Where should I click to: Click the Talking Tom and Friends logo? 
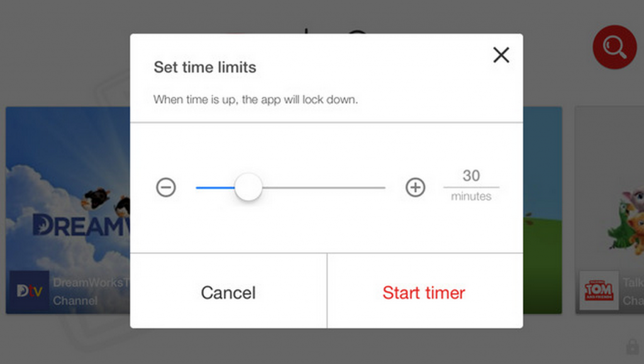pos(599,290)
